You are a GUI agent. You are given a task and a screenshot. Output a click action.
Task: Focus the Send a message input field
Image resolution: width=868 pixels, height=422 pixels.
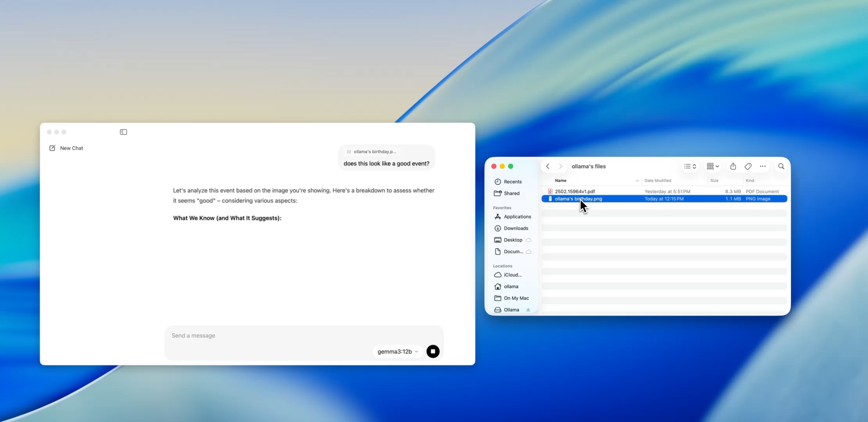pos(304,336)
